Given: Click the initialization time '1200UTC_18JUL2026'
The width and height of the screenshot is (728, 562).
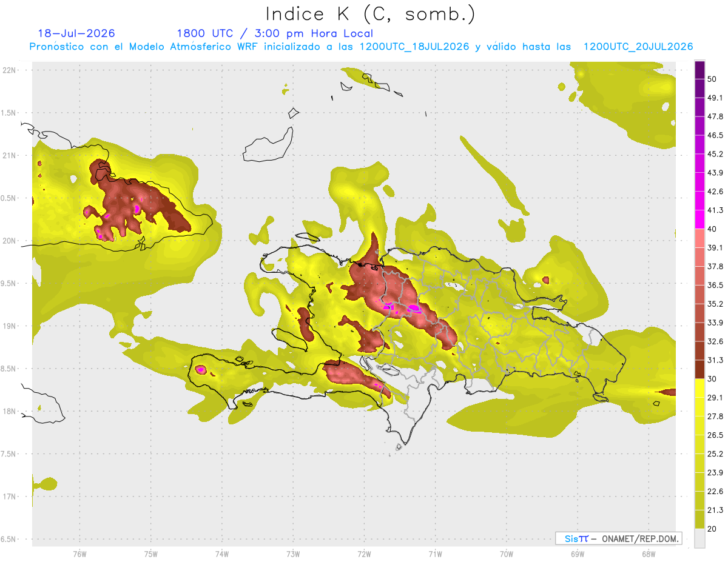Looking at the screenshot, I should tap(414, 47).
